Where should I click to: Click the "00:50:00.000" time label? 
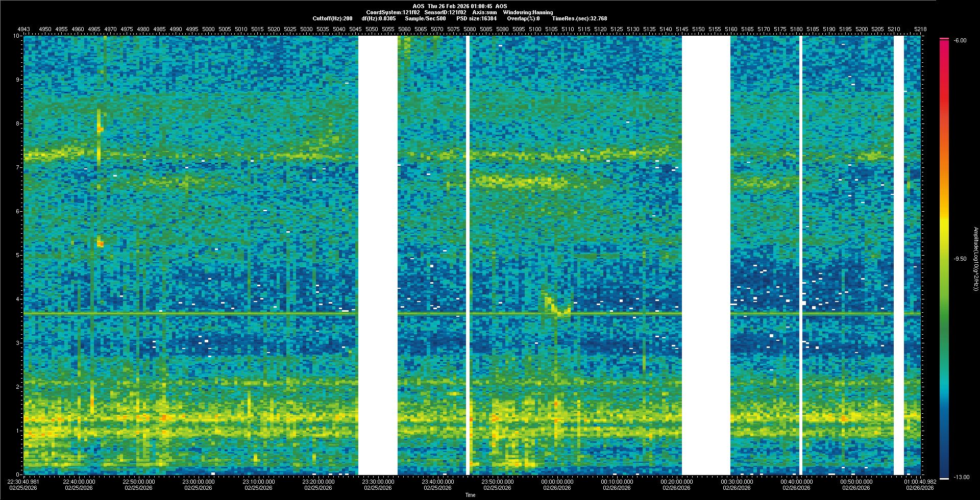[856, 482]
